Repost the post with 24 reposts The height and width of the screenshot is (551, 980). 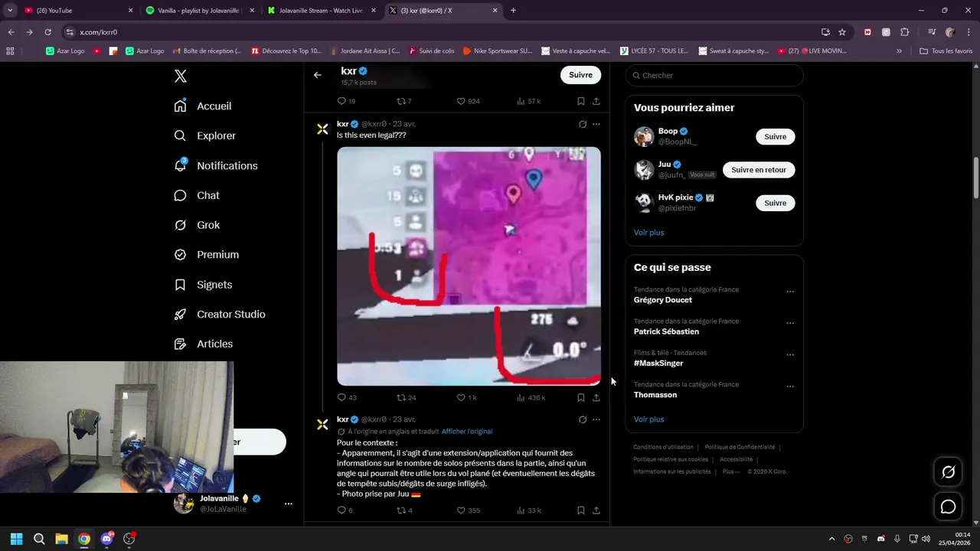(x=407, y=397)
